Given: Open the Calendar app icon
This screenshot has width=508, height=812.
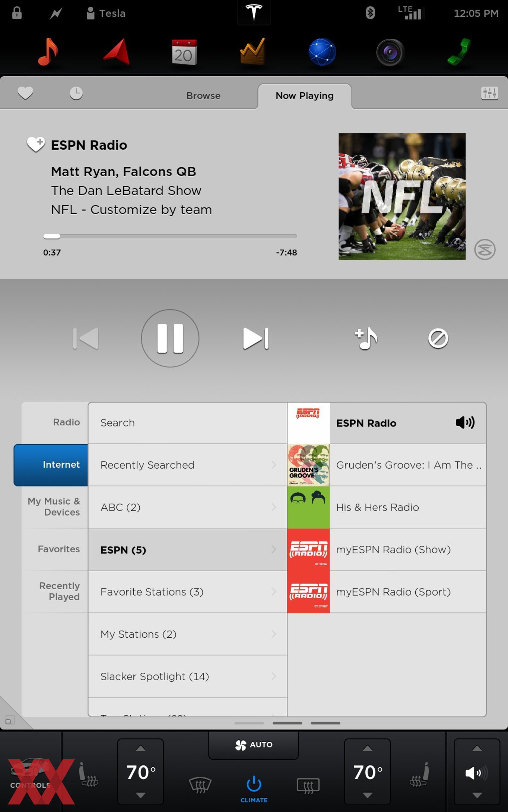Looking at the screenshot, I should tap(184, 52).
